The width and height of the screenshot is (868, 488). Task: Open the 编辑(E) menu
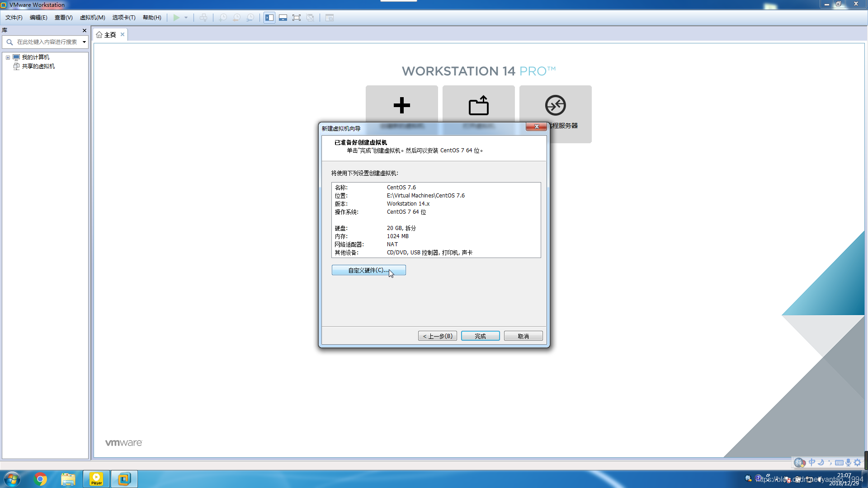[x=38, y=18]
